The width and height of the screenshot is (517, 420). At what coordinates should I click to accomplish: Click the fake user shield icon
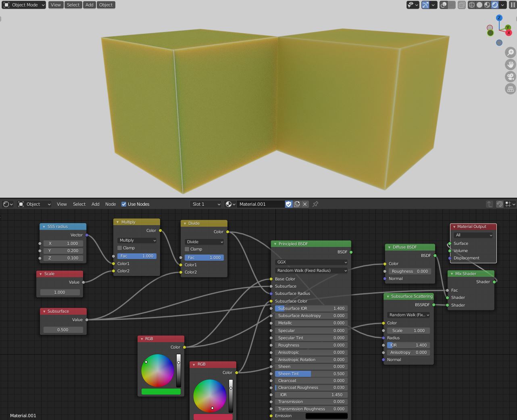tap(288, 204)
